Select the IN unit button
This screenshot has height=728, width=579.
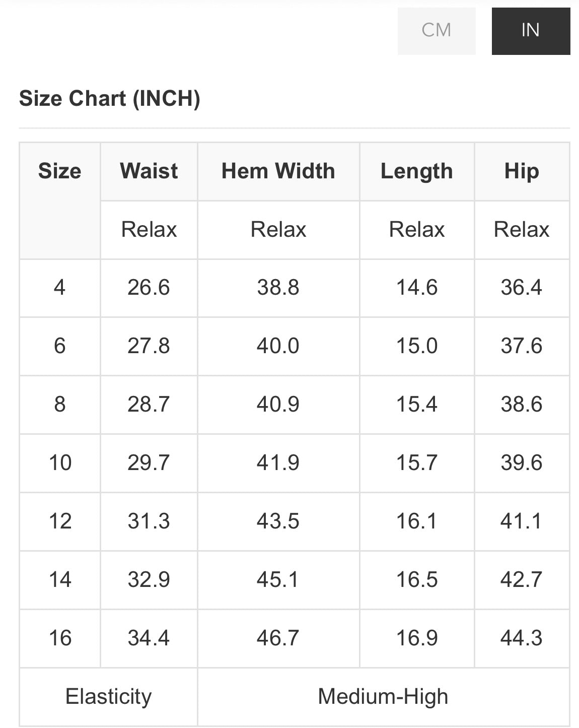tap(531, 30)
